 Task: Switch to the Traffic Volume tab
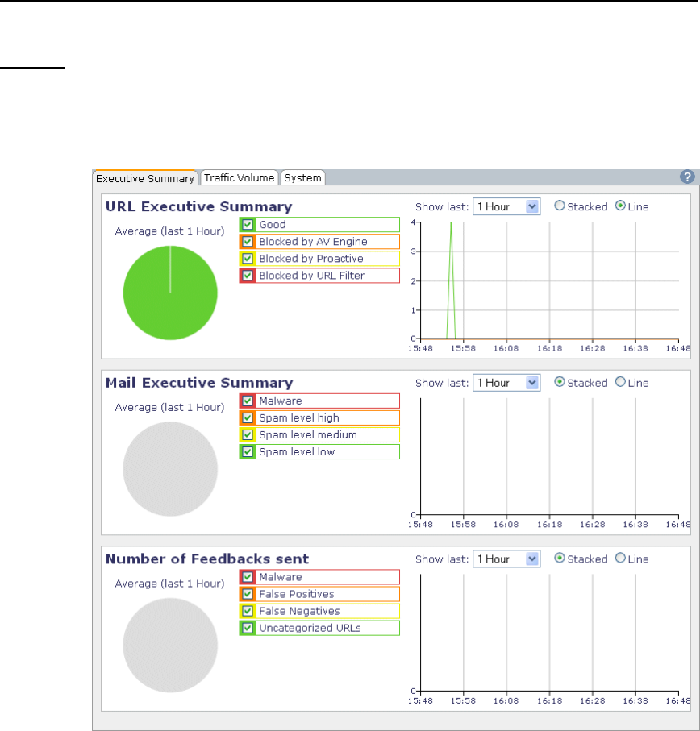(x=240, y=177)
